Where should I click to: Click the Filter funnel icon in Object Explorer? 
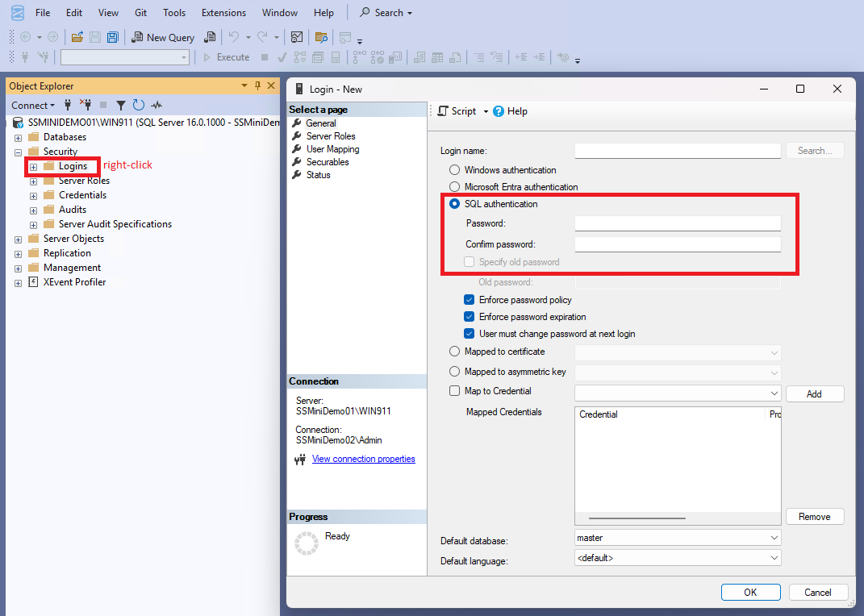click(121, 105)
